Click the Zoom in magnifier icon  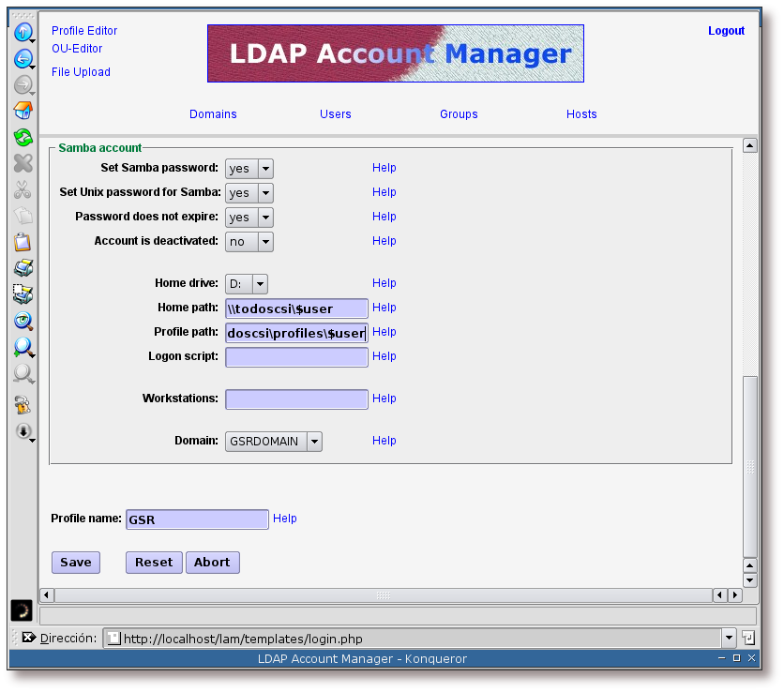(x=23, y=347)
